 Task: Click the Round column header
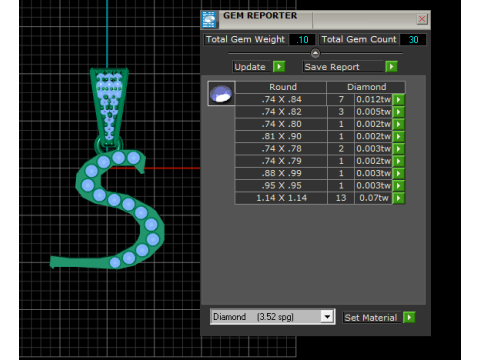tap(281, 87)
